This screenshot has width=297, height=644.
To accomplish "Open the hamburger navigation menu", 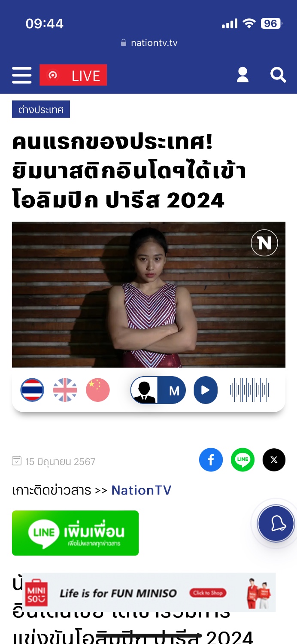I will [x=22, y=76].
